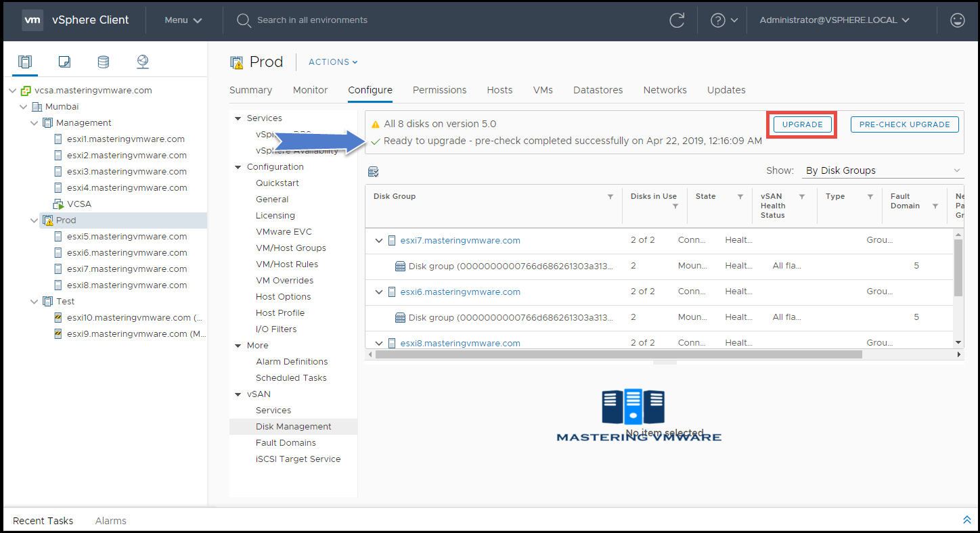
Task: Expand the Recent Tasks panel chevron
Action: click(966, 520)
